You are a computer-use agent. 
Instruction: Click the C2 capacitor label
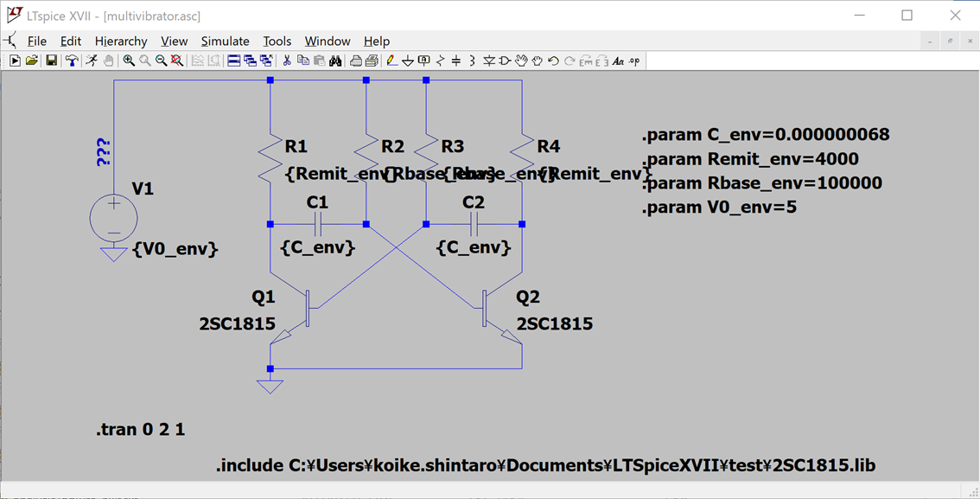pyautogui.click(x=474, y=202)
